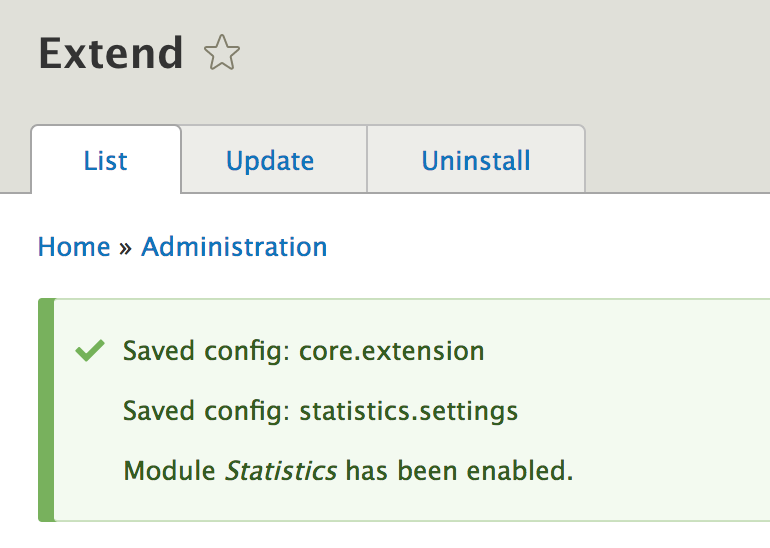Switch to the Update tab
The height and width of the screenshot is (548, 770).
270,160
